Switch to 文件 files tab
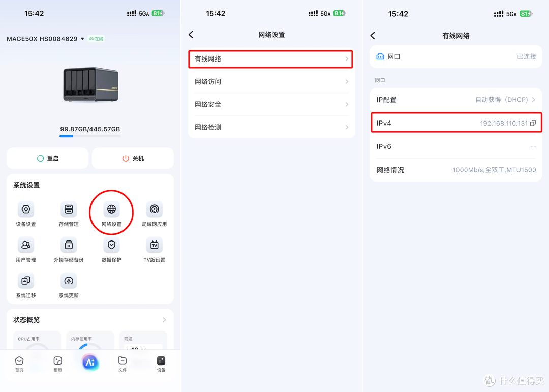Viewport: 549px width, 392px height. 123,364
